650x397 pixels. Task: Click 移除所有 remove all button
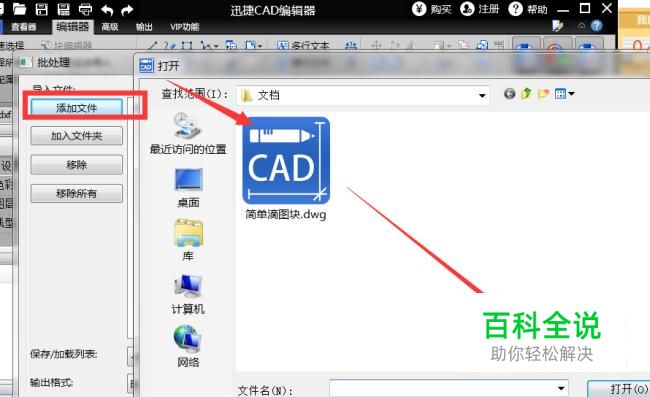(77, 193)
